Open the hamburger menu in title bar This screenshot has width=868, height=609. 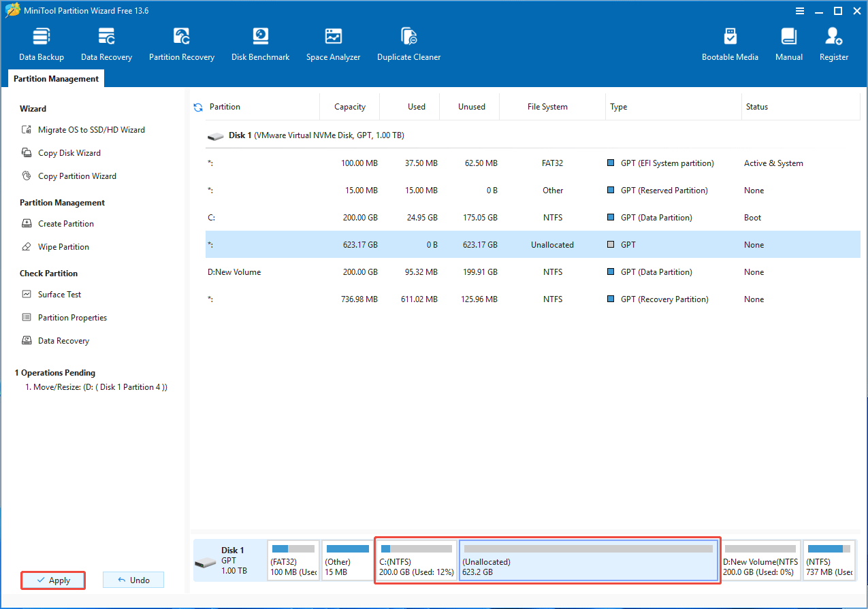point(799,11)
